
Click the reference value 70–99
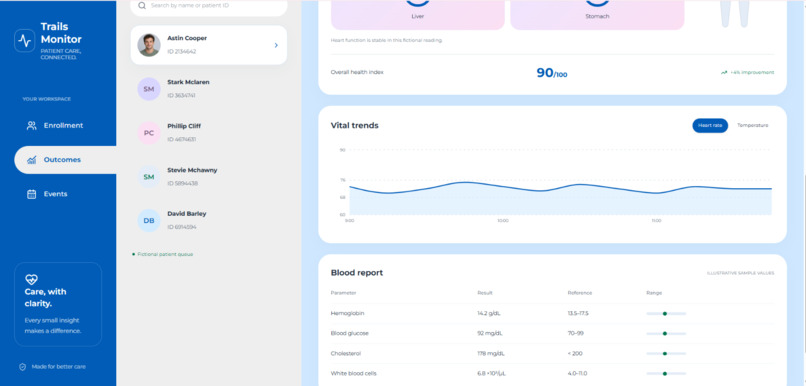(x=575, y=334)
